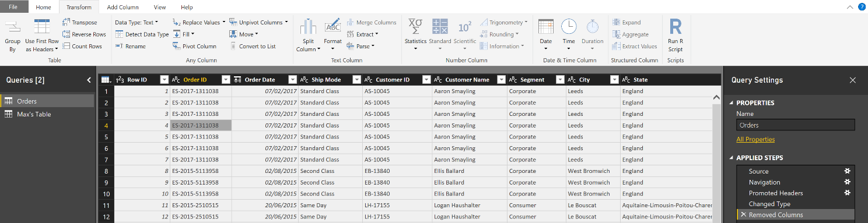This screenshot has width=868, height=223.
Task: Click the Row ID type icon
Action: 120,80
